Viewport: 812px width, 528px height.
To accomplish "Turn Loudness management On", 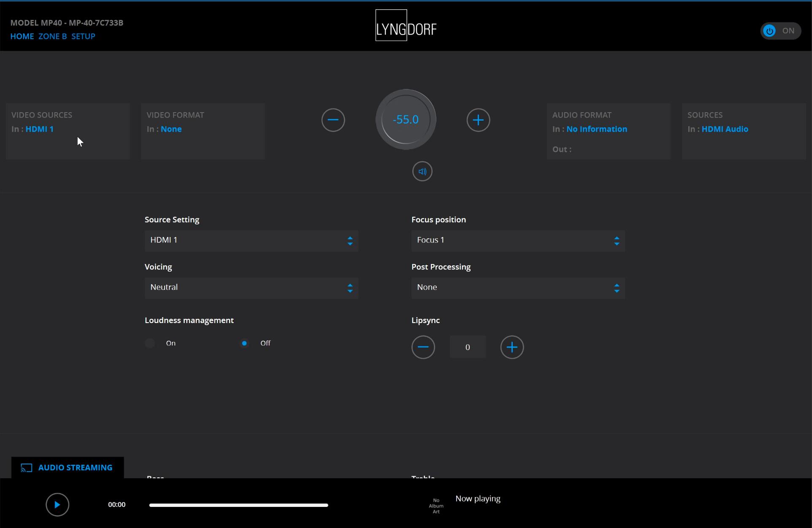I will [x=150, y=343].
